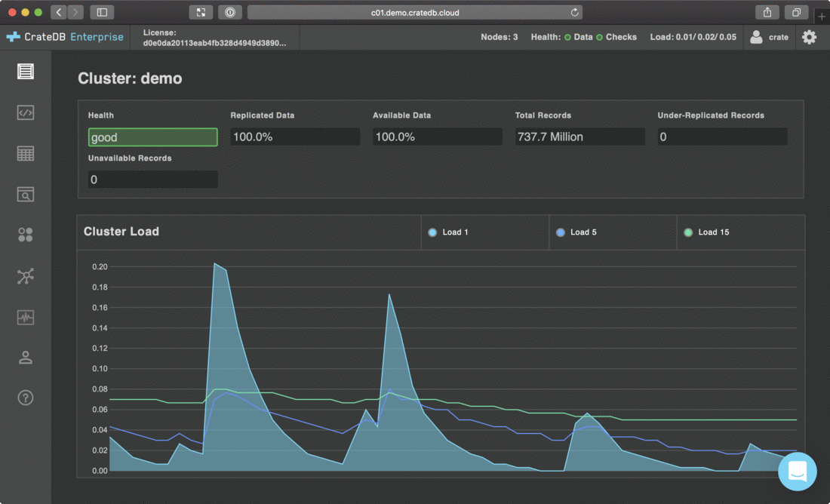
Task: Toggle the Load 15 series legend
Action: click(x=707, y=232)
